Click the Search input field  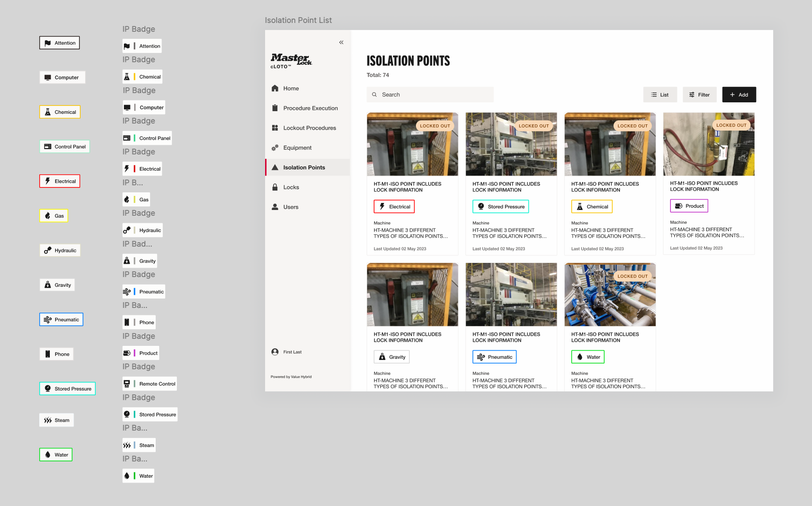tap(430, 94)
